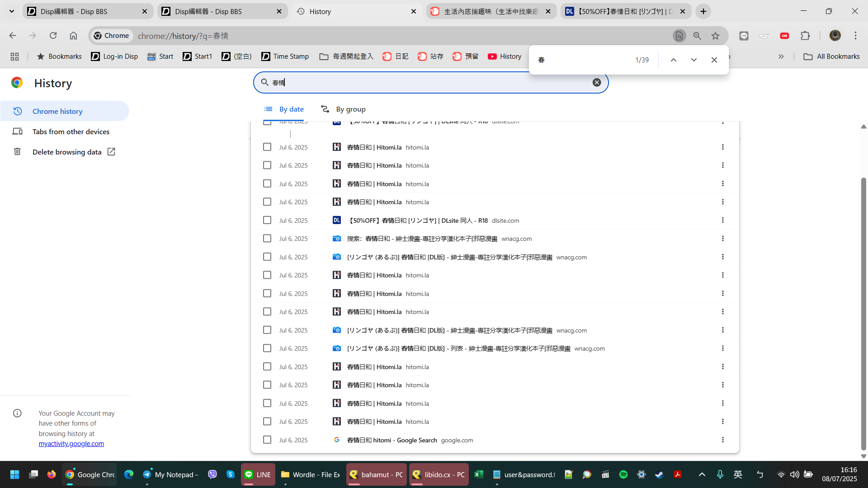Check the DLsite 50%OFF history entry checkbox

(267, 220)
